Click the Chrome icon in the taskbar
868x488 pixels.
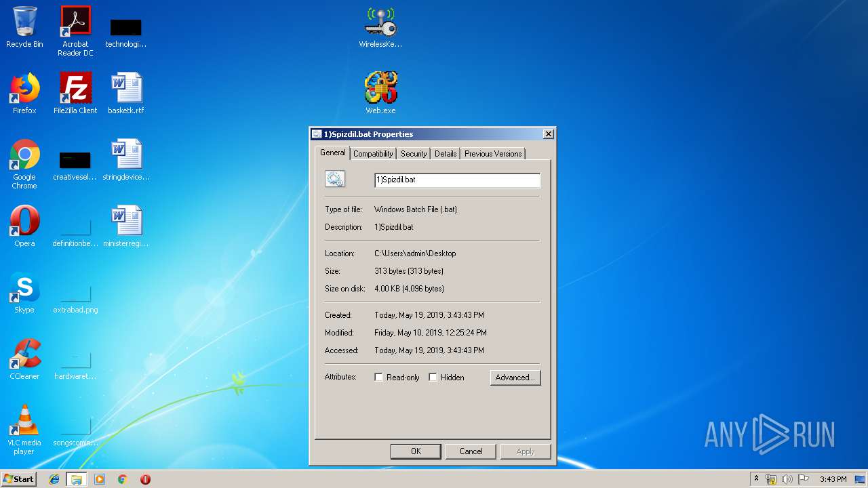(x=123, y=479)
